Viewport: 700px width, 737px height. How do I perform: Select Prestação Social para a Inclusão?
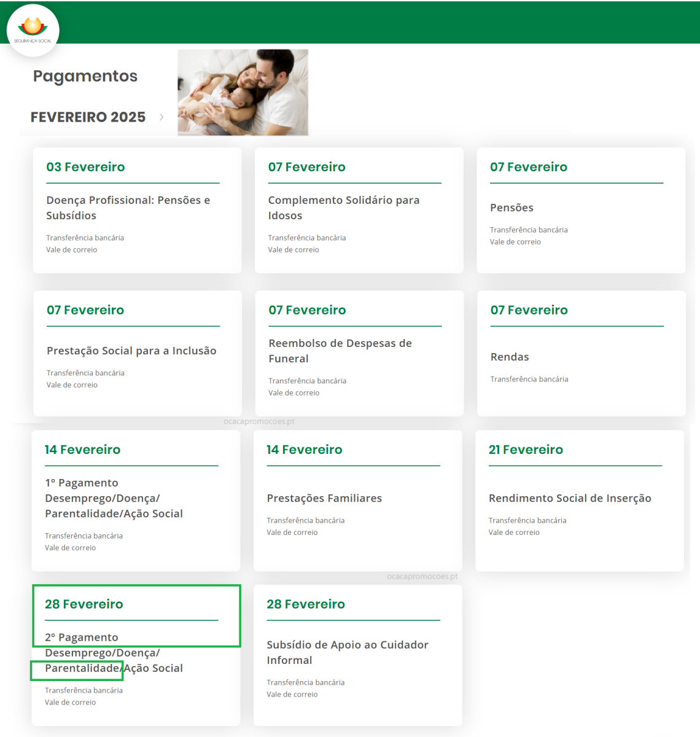coord(131,351)
